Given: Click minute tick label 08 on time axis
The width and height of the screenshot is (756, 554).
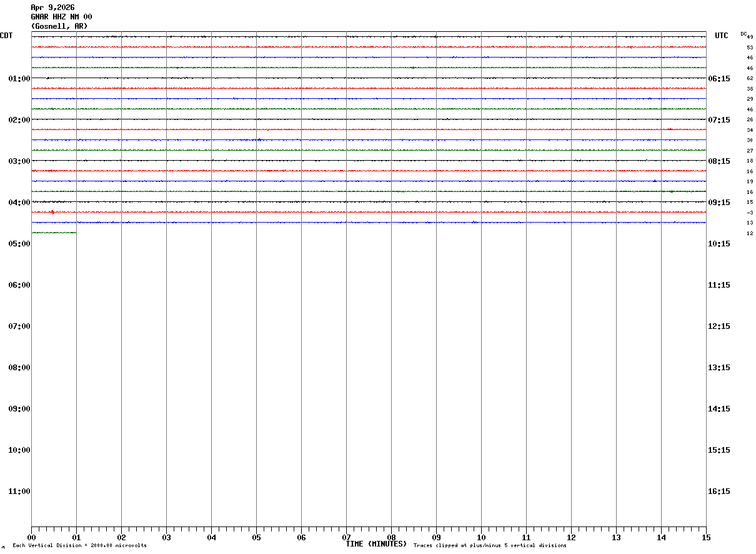Looking at the screenshot, I should click(x=391, y=538).
